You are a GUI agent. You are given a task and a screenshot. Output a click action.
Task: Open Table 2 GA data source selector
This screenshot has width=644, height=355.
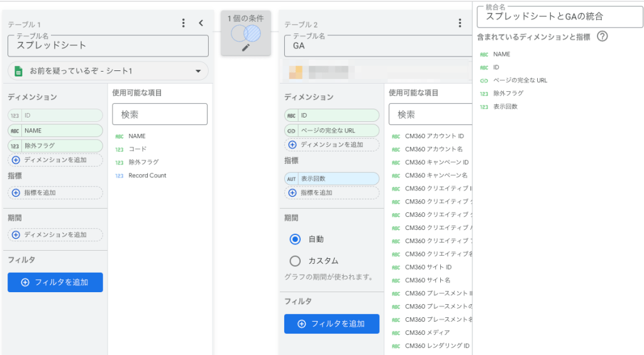click(x=377, y=71)
